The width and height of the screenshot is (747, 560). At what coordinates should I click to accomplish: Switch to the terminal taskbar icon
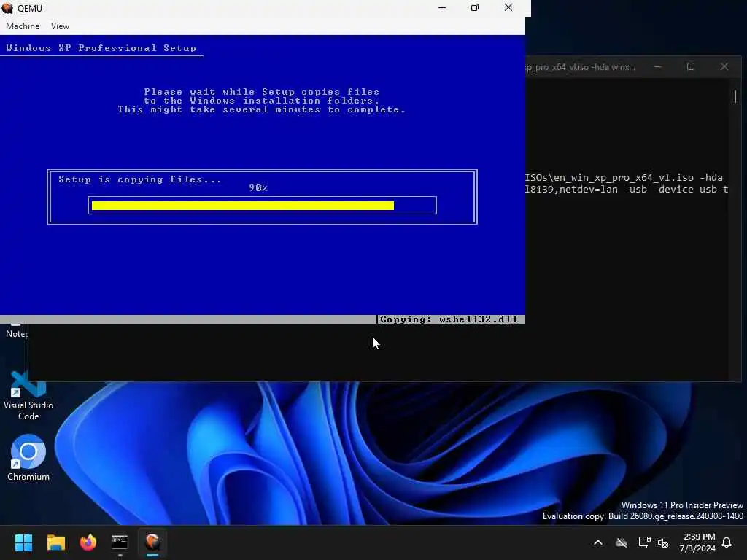(x=120, y=542)
